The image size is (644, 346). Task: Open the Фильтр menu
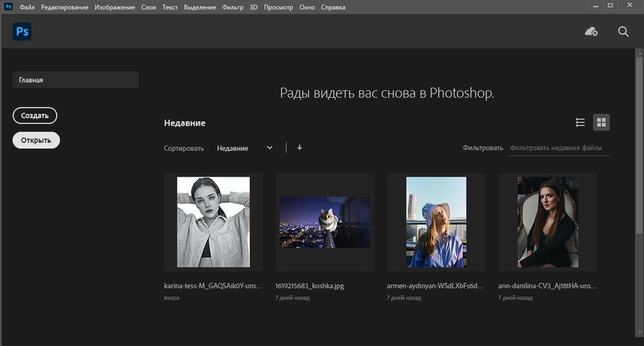pos(233,7)
